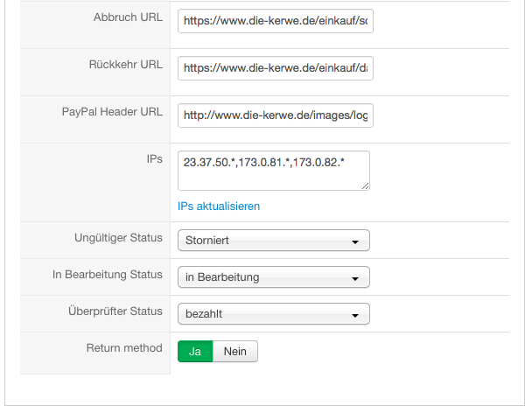Screen dimensions: 532x413
Task: Click the IPs field label
Action: point(154,160)
